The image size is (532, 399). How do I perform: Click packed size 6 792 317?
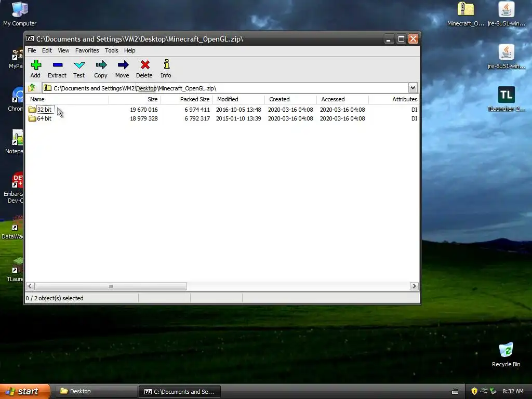click(197, 118)
